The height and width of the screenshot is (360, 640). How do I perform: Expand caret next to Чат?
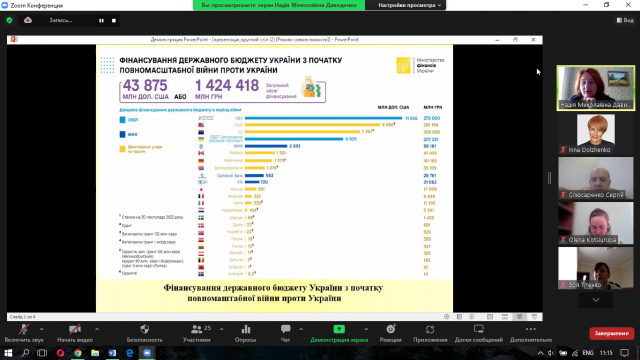pyautogui.click(x=301, y=329)
